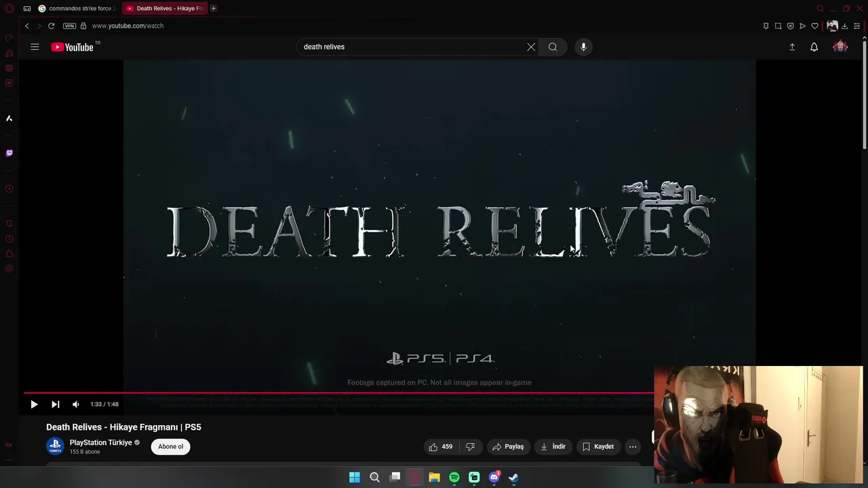
Task: Focus the death relives search field
Action: point(410,47)
